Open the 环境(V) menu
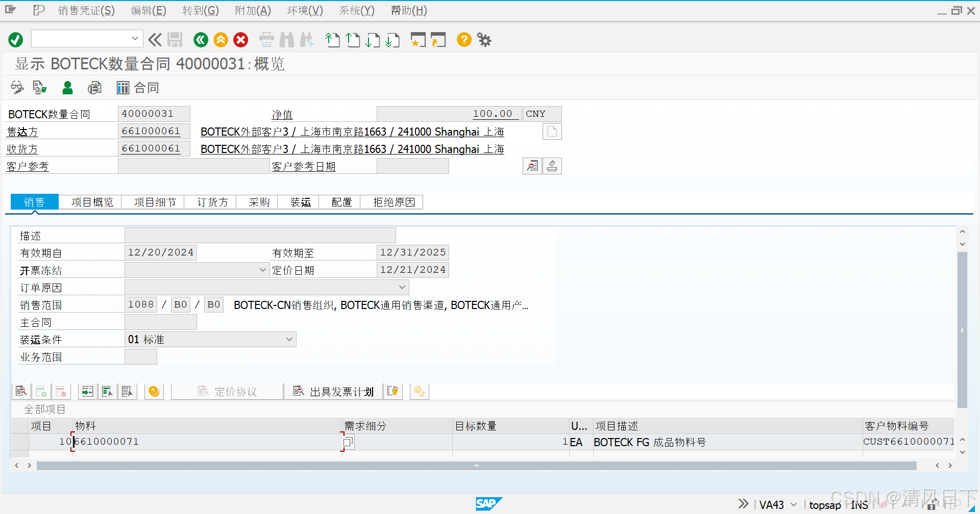This screenshot has width=980, height=514. click(305, 10)
